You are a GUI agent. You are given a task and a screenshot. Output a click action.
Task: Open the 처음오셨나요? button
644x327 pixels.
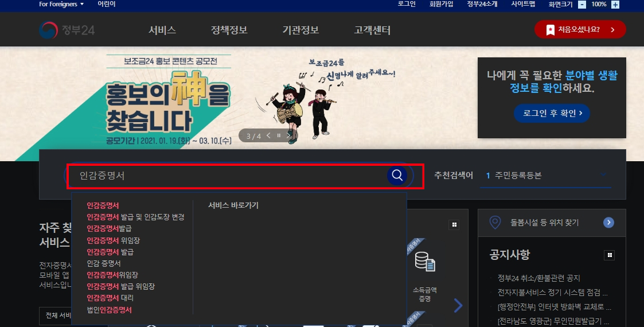pos(580,30)
